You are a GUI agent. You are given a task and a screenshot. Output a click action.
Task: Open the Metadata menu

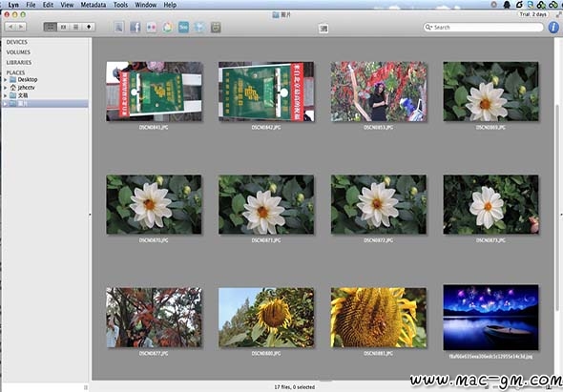93,5
